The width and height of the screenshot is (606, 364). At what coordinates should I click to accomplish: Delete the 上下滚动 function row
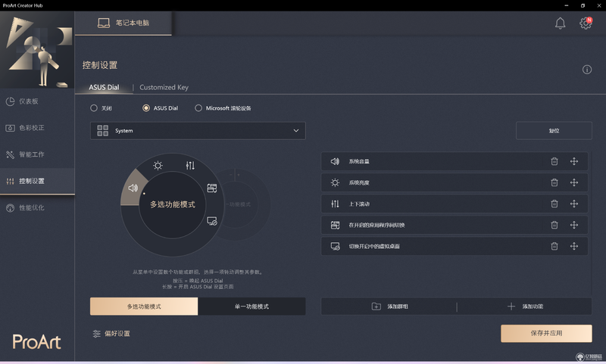tap(554, 204)
